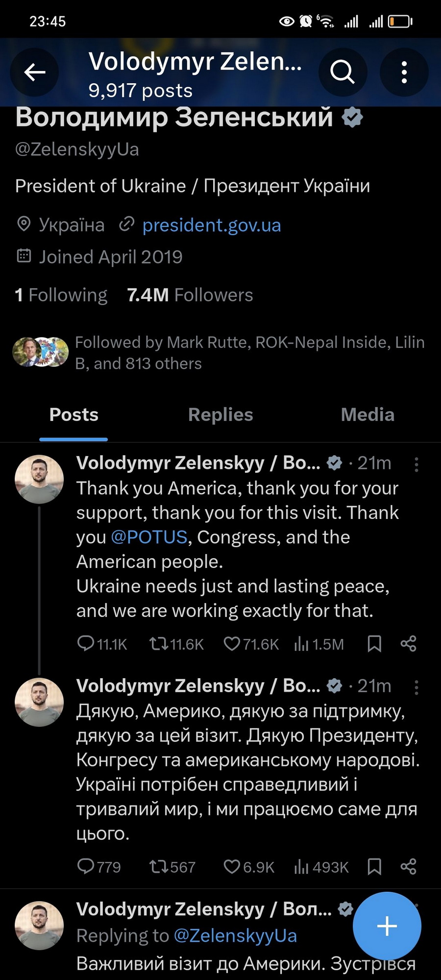The height and width of the screenshot is (980, 441).
Task: Select the Posts tab
Action: pyautogui.click(x=73, y=415)
